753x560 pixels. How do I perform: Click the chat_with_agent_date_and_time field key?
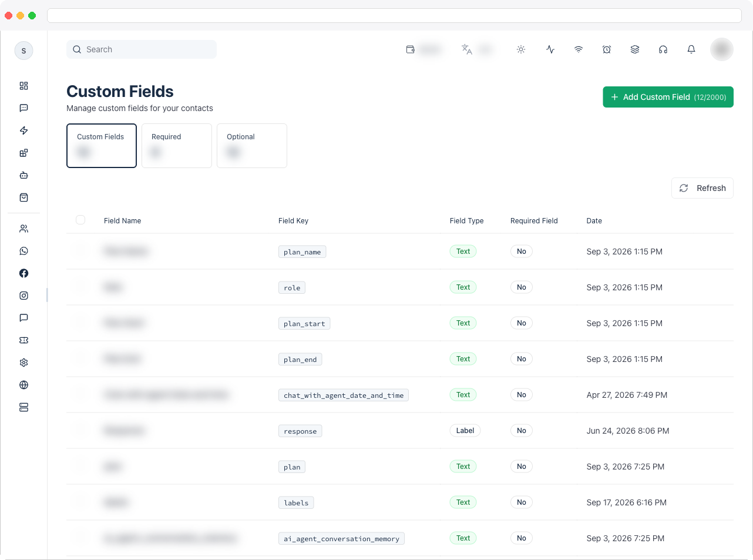point(344,395)
